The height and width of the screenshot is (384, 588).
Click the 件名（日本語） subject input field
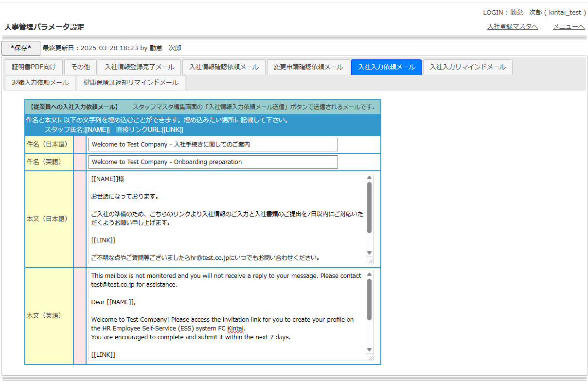[x=213, y=145]
